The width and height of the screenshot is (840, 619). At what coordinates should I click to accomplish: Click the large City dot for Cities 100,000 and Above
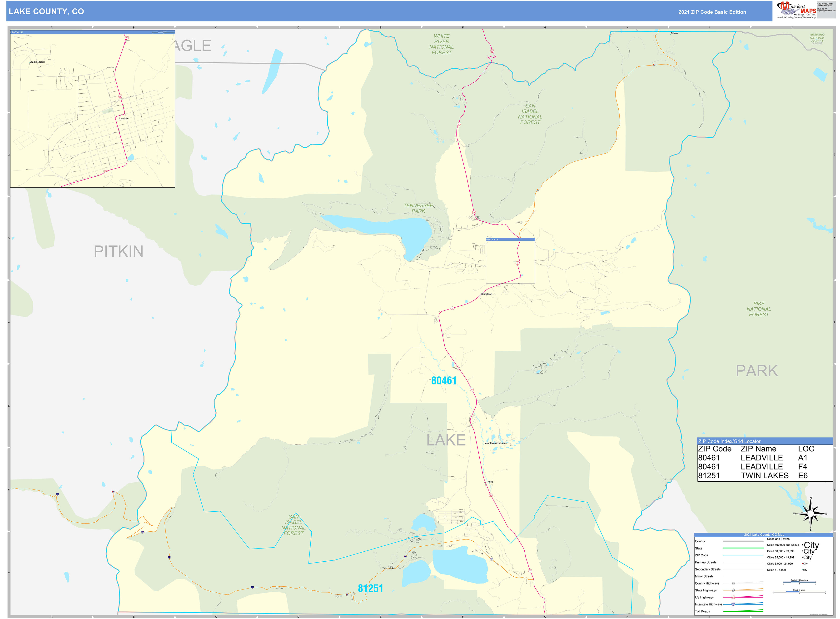803,545
